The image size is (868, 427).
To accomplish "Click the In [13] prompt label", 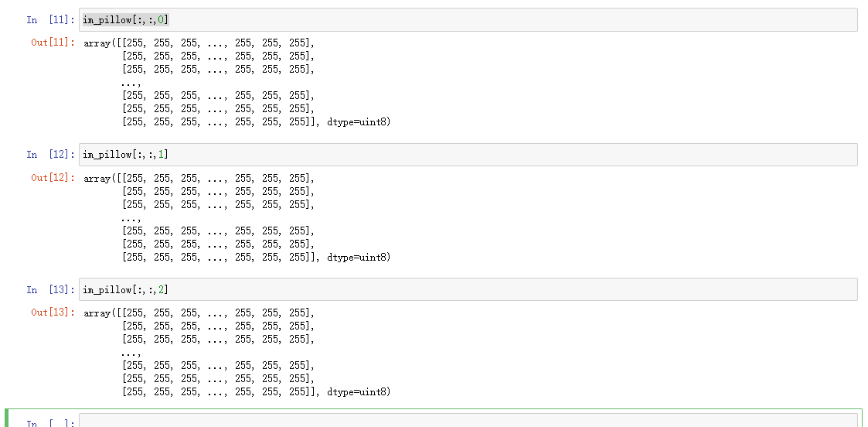I will (50, 289).
